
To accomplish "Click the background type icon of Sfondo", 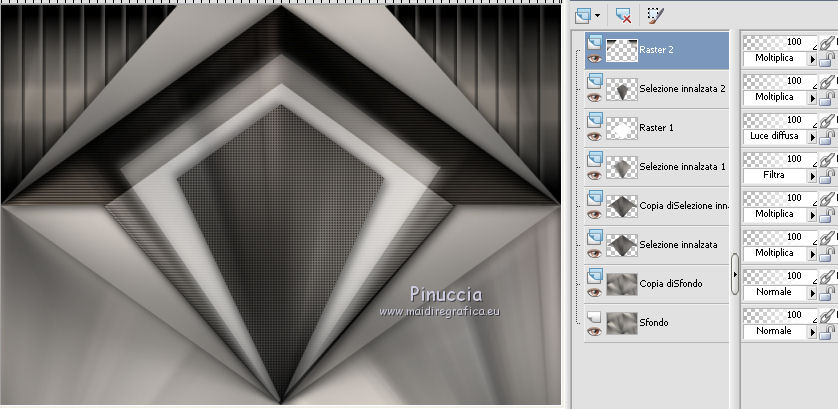I will click(x=594, y=317).
